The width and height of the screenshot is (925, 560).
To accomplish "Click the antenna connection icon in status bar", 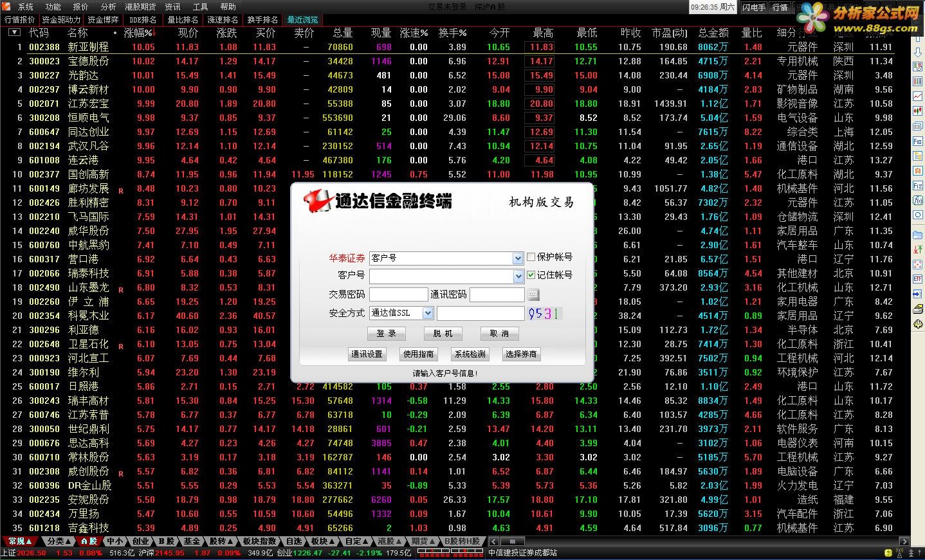I will pyautogui.click(x=899, y=553).
